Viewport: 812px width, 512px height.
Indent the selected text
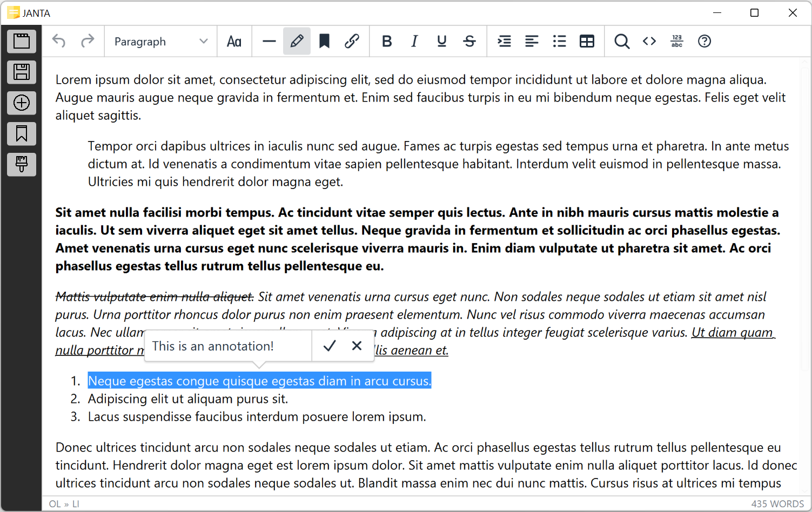pos(504,41)
